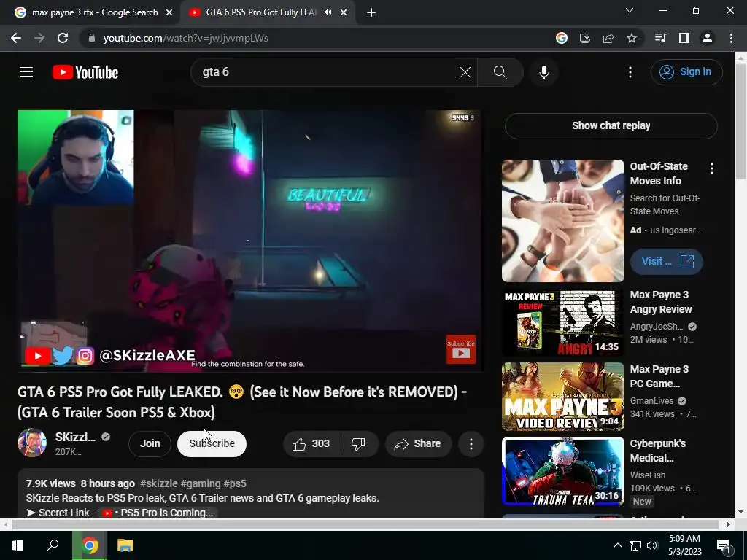The image size is (747, 560).
Task: Click the YouTube search magnifier button
Action: [x=500, y=72]
